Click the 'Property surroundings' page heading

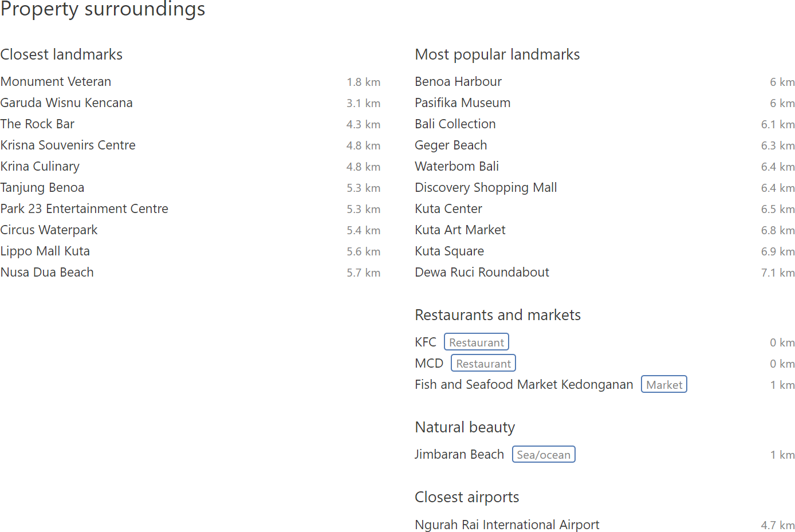(x=103, y=9)
